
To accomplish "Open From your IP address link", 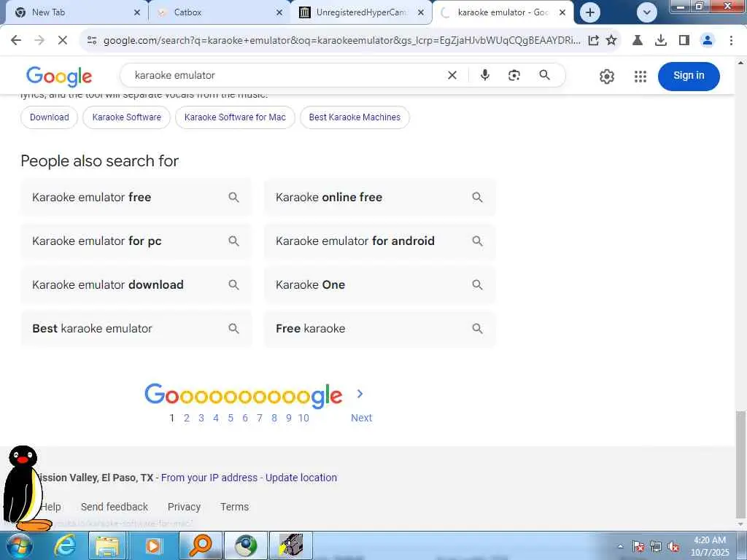I will (x=209, y=478).
